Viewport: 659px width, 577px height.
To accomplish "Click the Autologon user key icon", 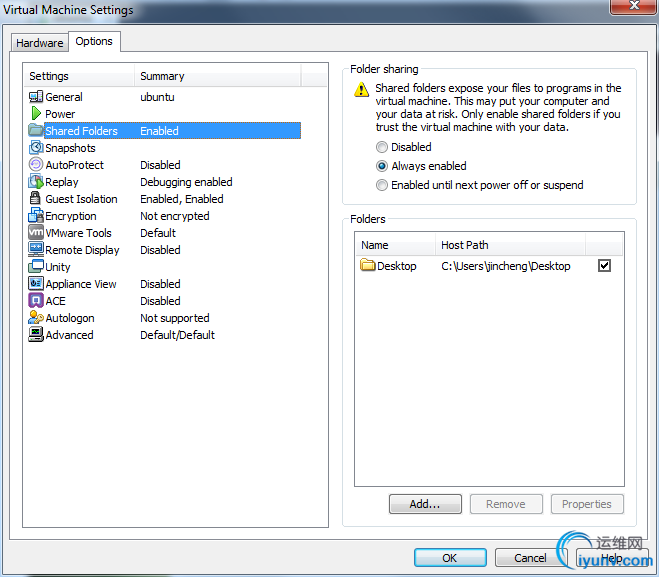I will pos(36,317).
